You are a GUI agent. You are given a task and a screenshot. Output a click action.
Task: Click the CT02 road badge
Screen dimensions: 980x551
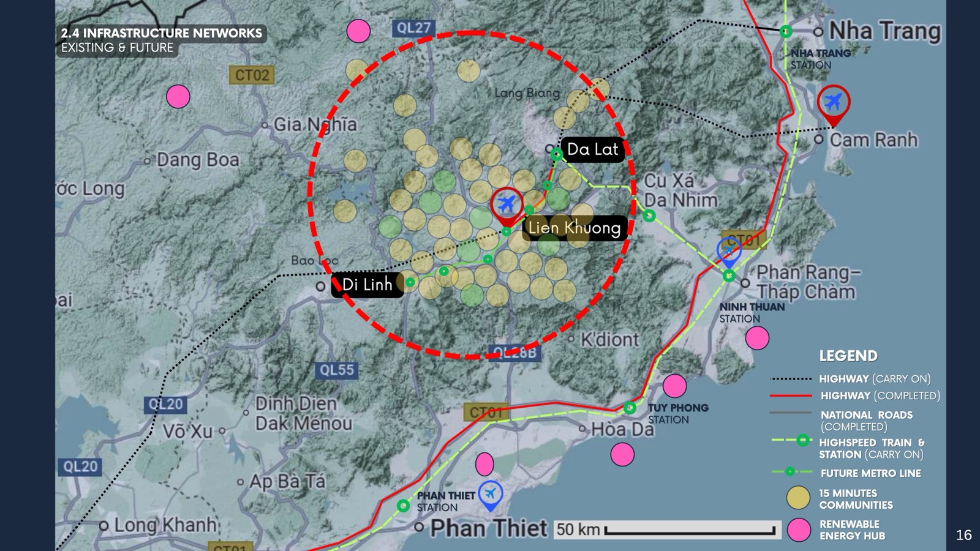tap(252, 75)
